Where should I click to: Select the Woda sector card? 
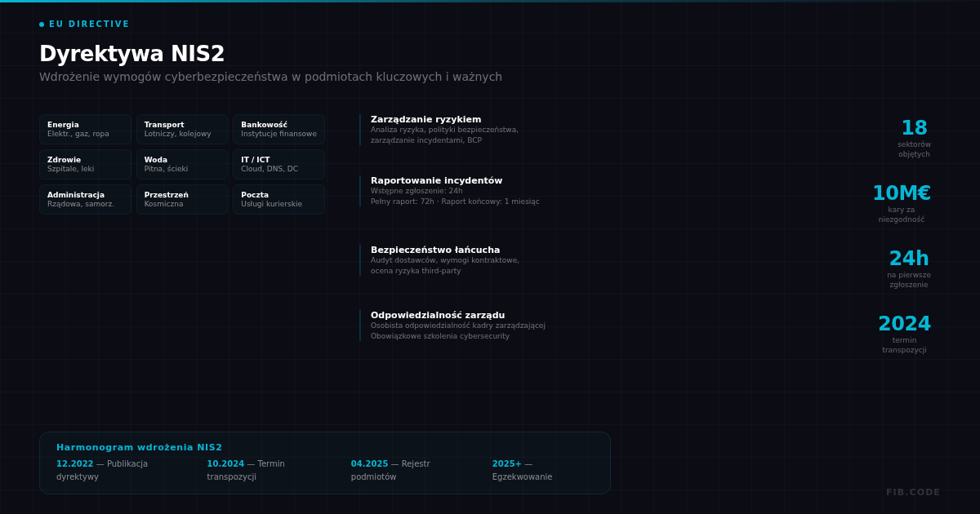[181, 164]
